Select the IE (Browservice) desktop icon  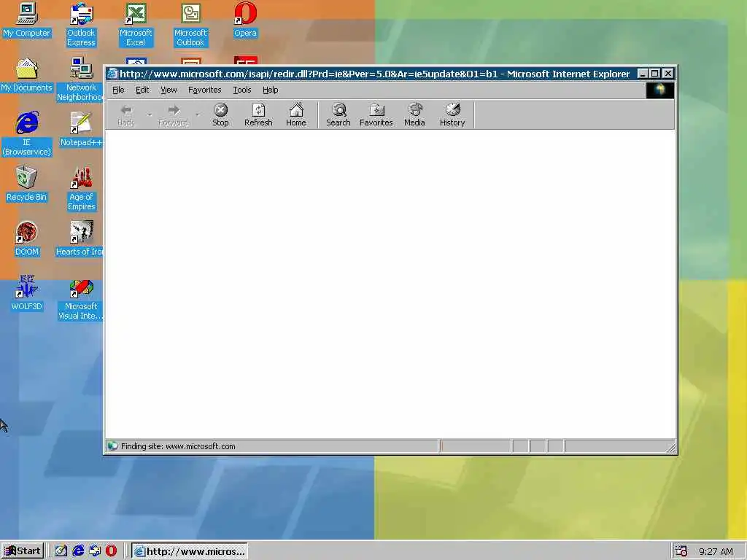click(27, 134)
